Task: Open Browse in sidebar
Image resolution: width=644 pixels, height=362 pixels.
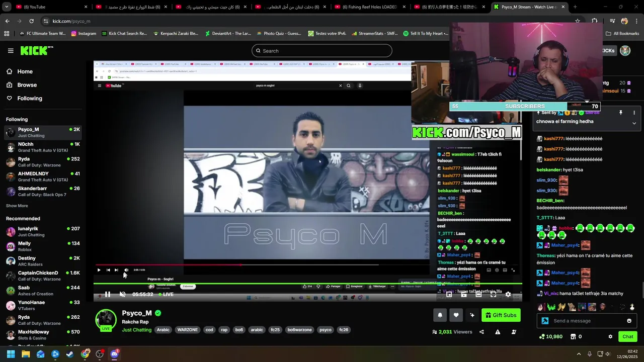Action: (x=22, y=85)
